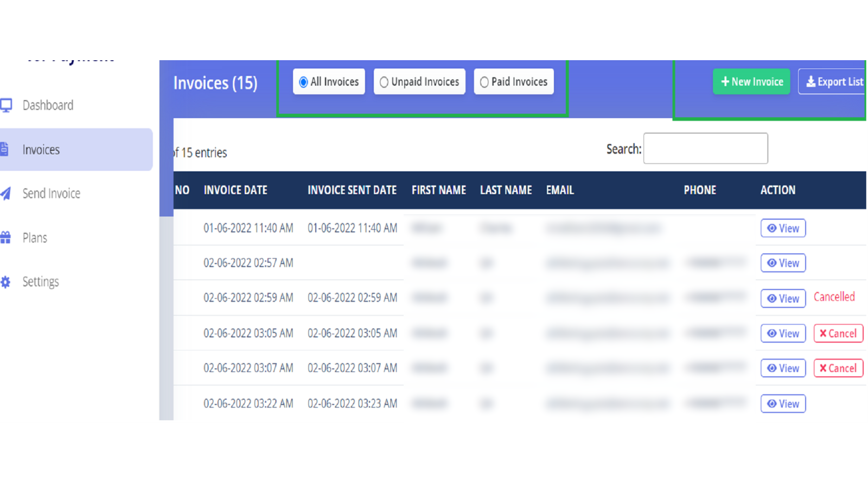Click inside the Search field
This screenshot has height=488, width=868.
[x=705, y=148]
